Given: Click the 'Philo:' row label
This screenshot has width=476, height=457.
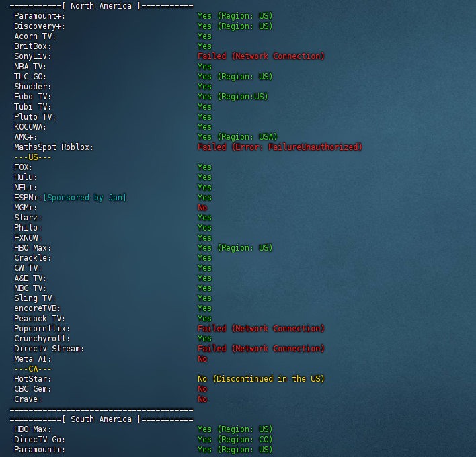Looking at the screenshot, I should pyautogui.click(x=28, y=228).
